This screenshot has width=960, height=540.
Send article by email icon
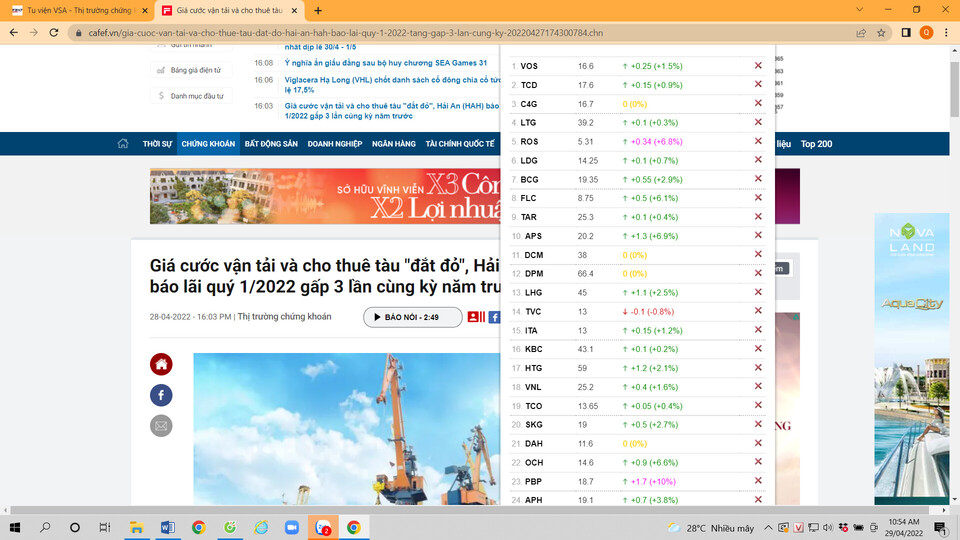point(161,426)
